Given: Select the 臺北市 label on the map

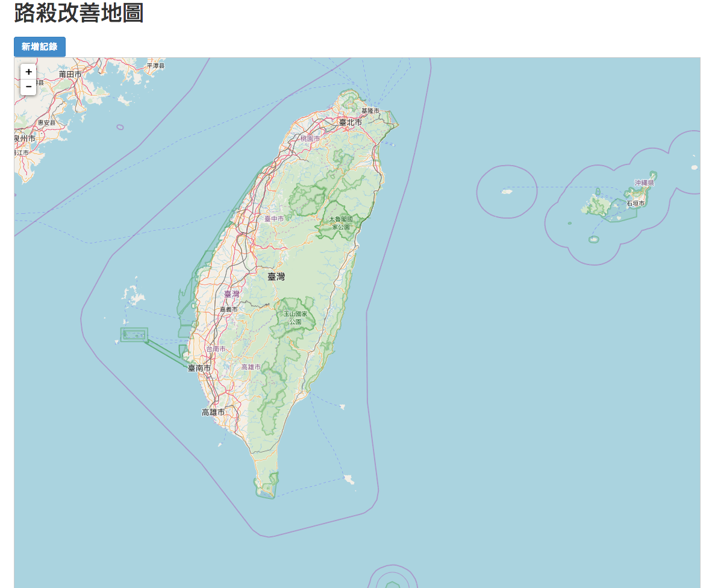Looking at the screenshot, I should click(x=351, y=122).
